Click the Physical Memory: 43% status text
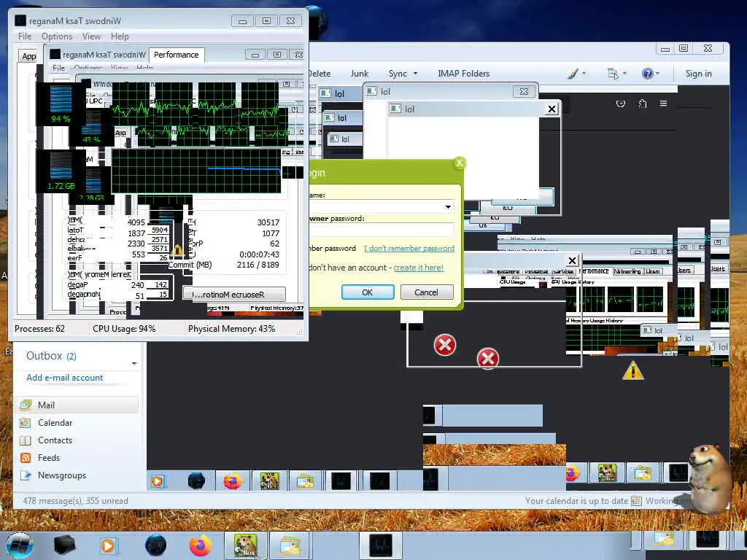The image size is (747, 560). [231, 329]
